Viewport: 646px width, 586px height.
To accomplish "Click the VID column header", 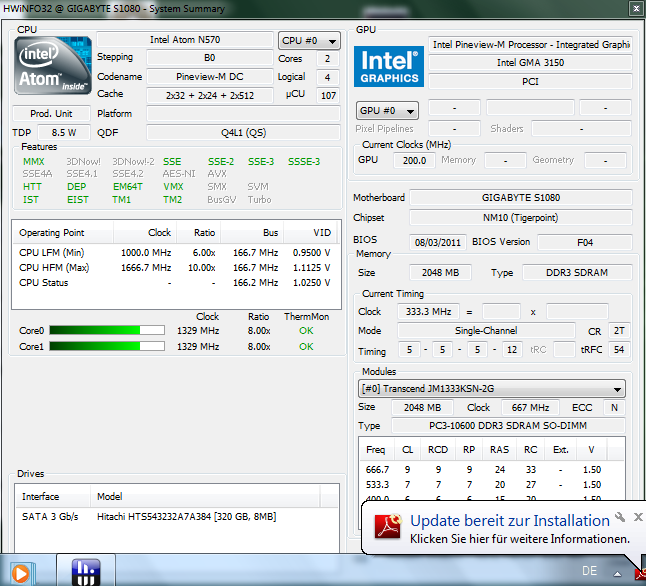I will [x=310, y=232].
